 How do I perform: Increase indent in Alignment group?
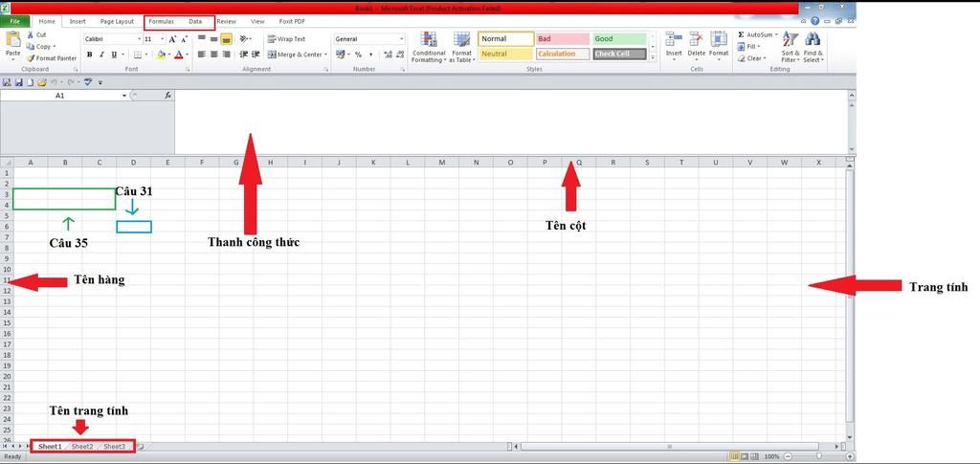tap(256, 55)
